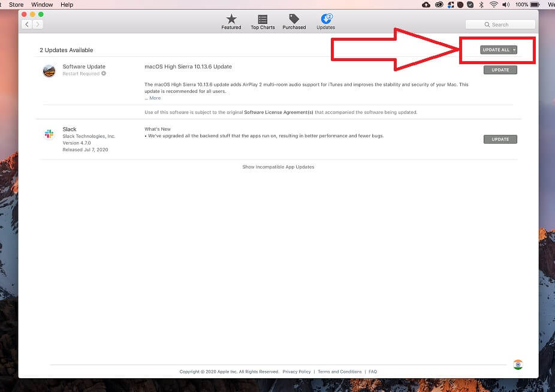Open the Purchased section
The image size is (555, 392).
(x=294, y=22)
